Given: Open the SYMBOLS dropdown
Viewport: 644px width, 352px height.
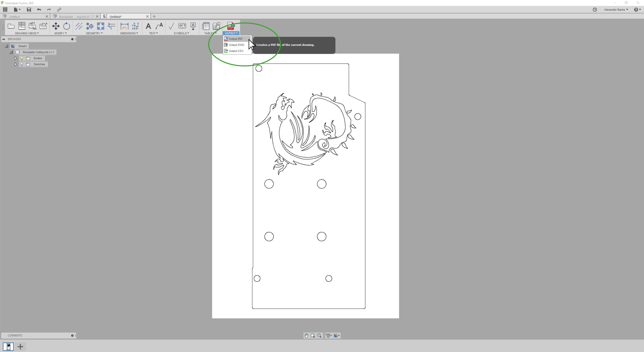Looking at the screenshot, I should click(x=181, y=33).
